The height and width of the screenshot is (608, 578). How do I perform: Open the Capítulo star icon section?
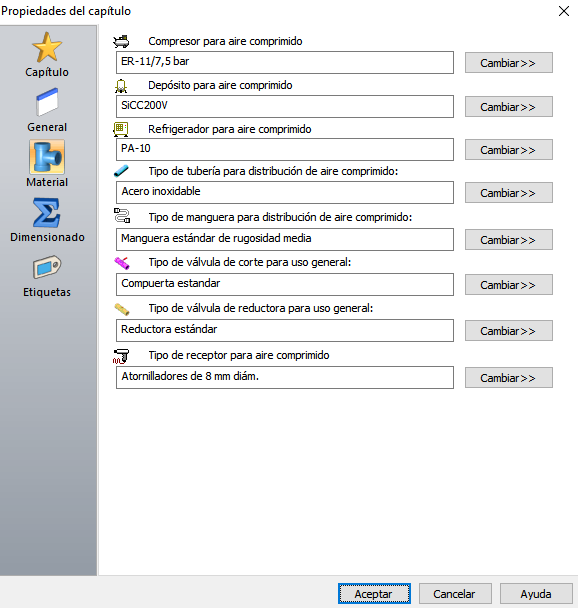tap(47, 47)
